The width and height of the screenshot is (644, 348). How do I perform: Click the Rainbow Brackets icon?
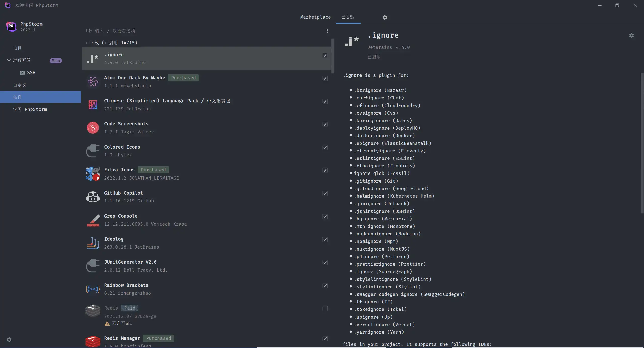(x=93, y=289)
